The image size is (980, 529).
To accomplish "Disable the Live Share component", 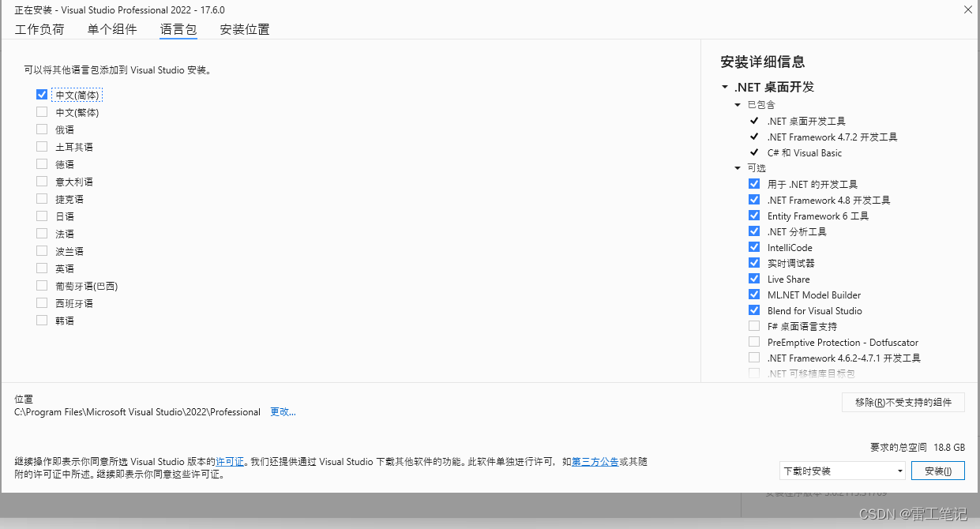I will coord(754,279).
